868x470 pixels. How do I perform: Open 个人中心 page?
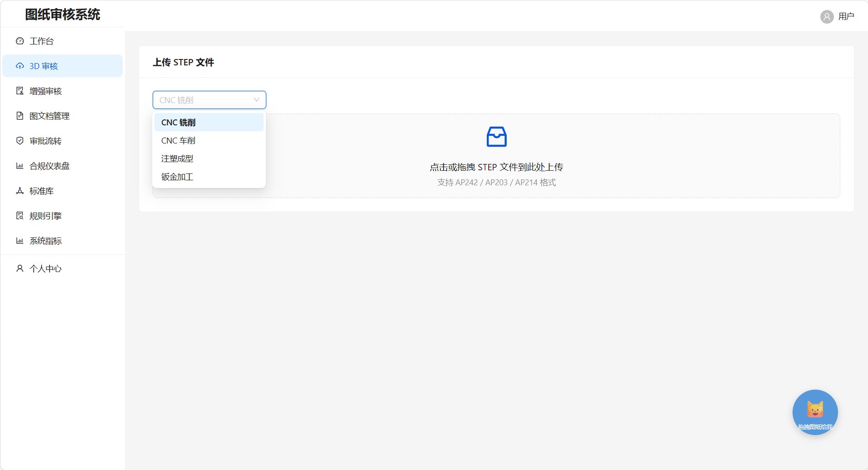(x=62, y=268)
